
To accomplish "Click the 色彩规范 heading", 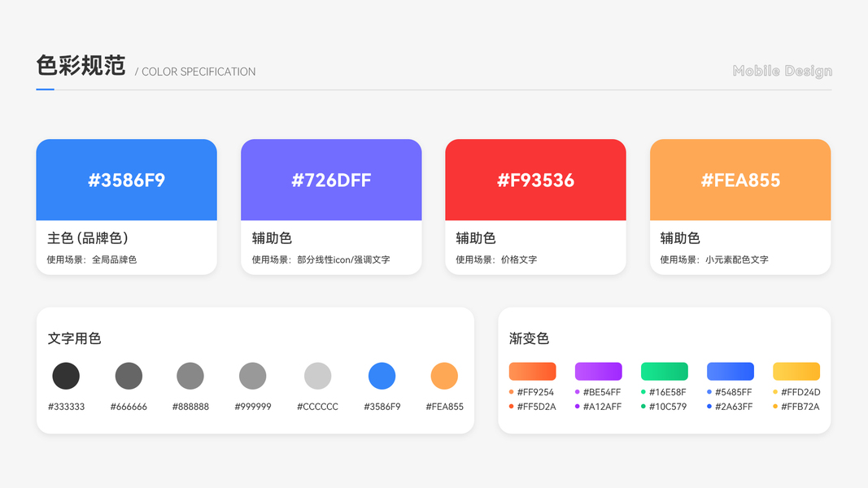I will [x=81, y=65].
